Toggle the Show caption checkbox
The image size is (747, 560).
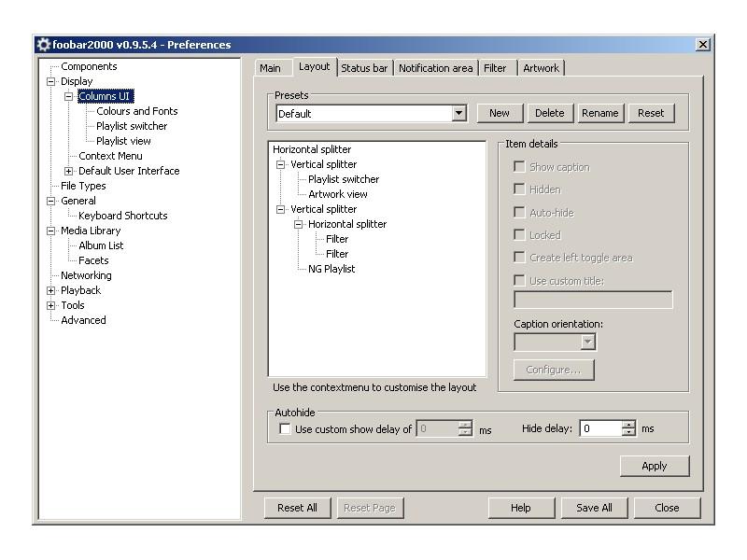click(x=519, y=167)
